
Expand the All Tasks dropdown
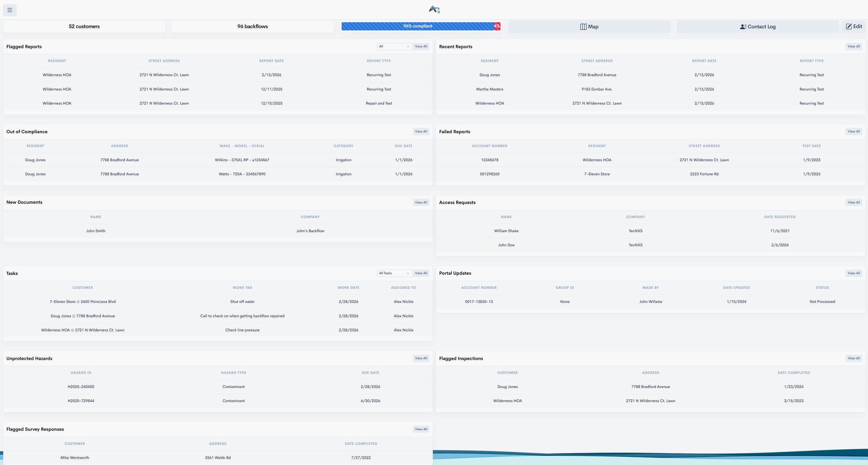pos(394,273)
